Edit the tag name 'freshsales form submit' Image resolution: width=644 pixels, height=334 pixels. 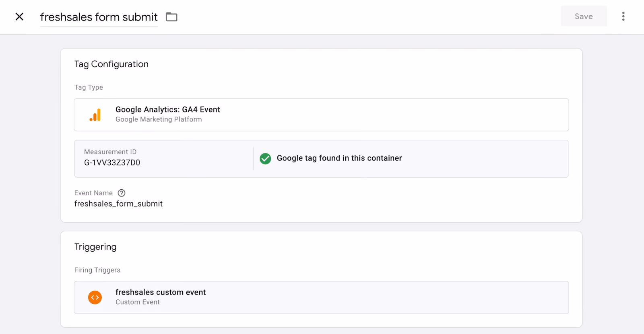pos(99,17)
